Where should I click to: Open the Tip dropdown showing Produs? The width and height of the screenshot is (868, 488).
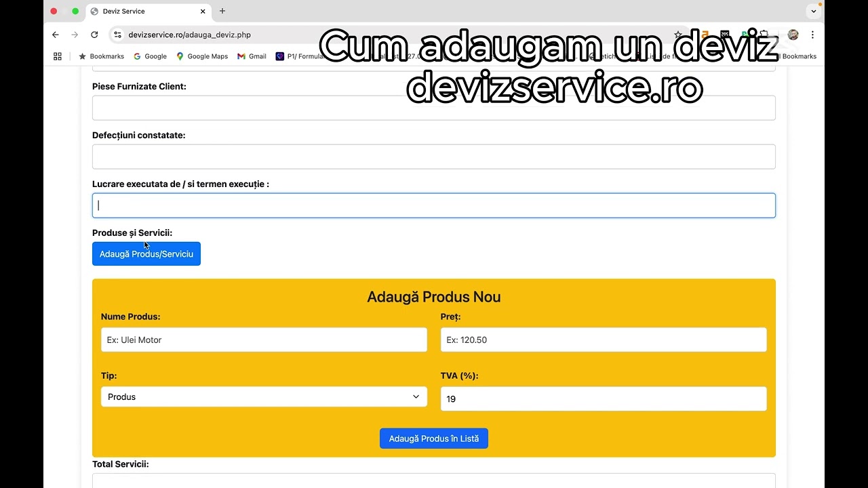[264, 396]
